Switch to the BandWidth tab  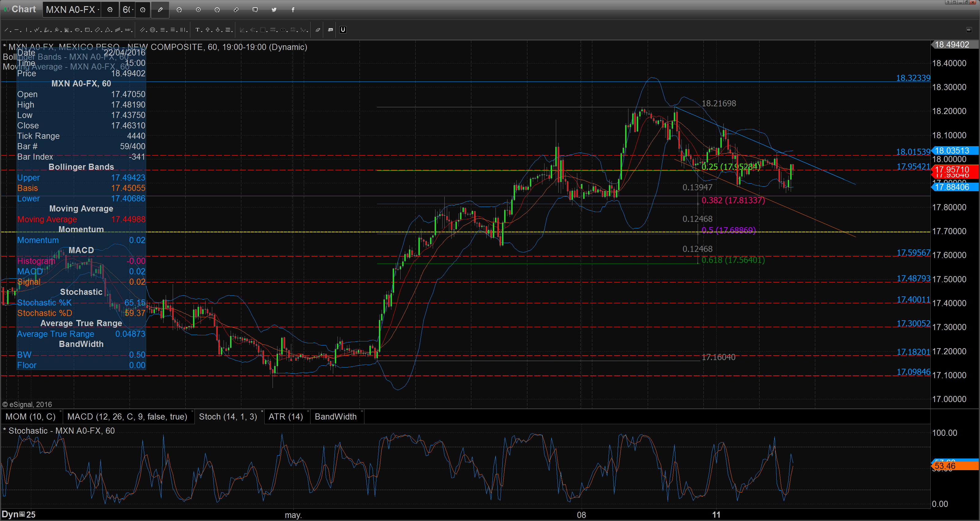tap(336, 417)
